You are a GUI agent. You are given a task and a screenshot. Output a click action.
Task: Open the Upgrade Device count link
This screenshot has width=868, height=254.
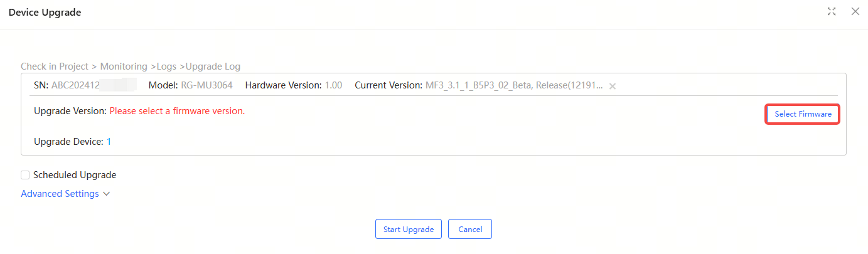click(109, 142)
